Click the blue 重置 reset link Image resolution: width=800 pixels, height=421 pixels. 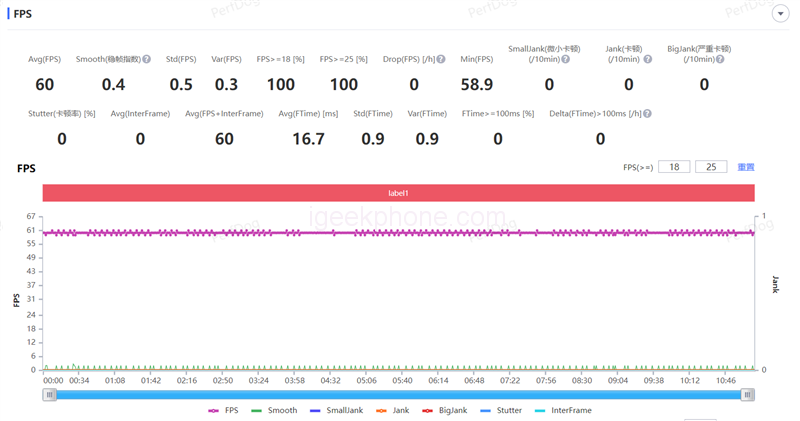[746, 167]
